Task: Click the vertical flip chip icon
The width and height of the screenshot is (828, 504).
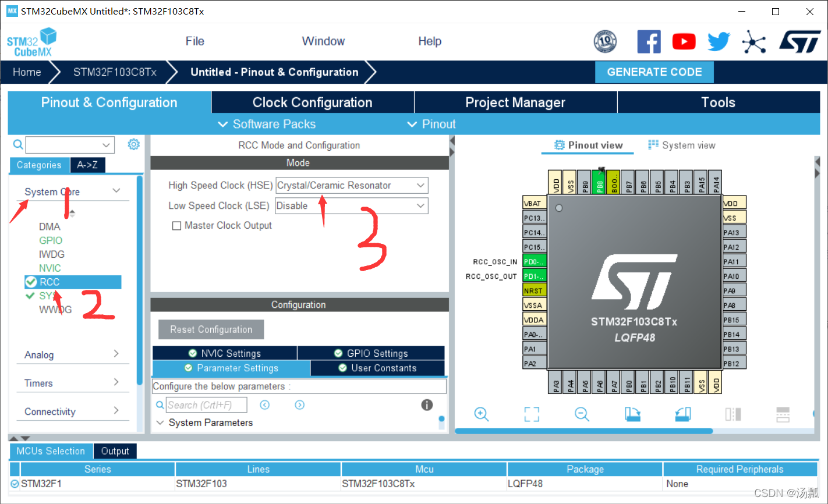Action: (x=733, y=414)
